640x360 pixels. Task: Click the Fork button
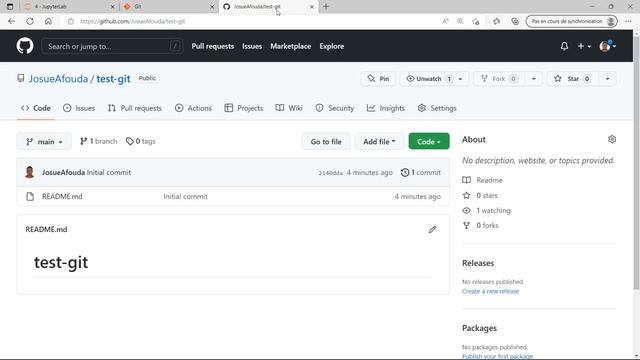pyautogui.click(x=500, y=79)
